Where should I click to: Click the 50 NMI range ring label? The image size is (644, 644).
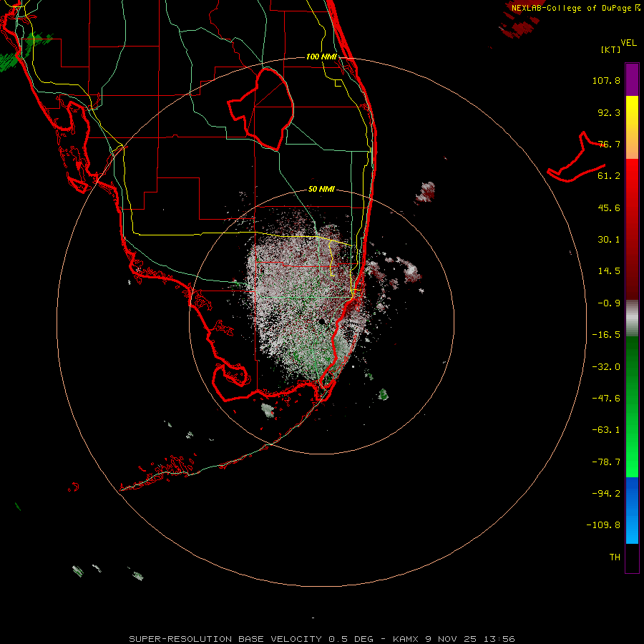point(321,190)
